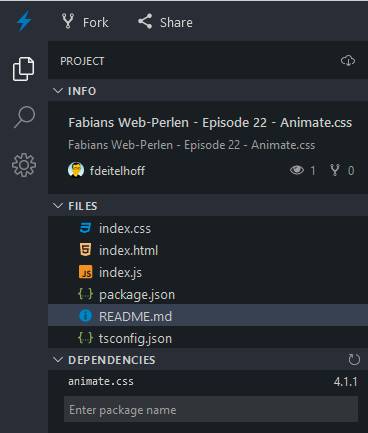Collapse the INFO section
The height and width of the screenshot is (433, 368).
coord(58,91)
